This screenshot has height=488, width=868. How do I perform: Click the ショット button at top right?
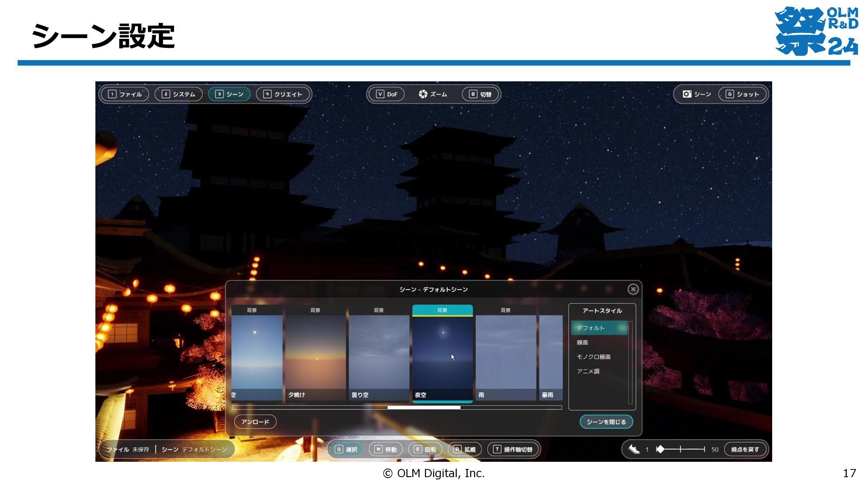pyautogui.click(x=742, y=94)
